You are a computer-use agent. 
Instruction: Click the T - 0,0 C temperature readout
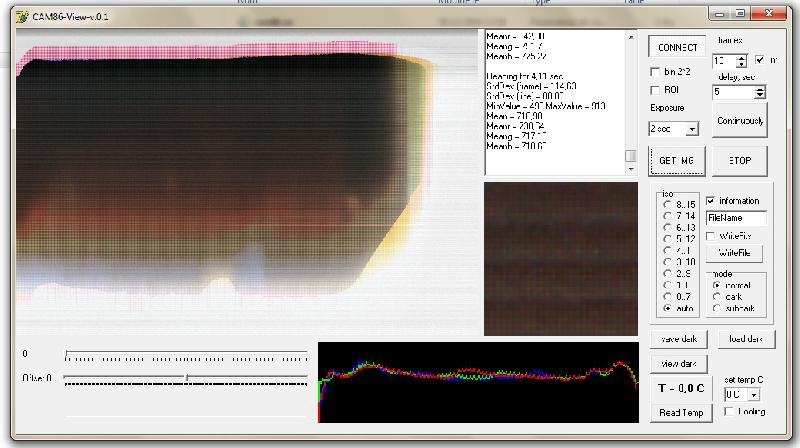(681, 388)
